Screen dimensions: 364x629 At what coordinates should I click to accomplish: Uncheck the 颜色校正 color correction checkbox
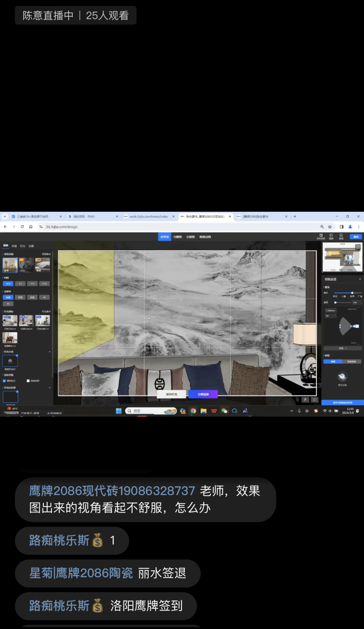[x=4, y=381]
